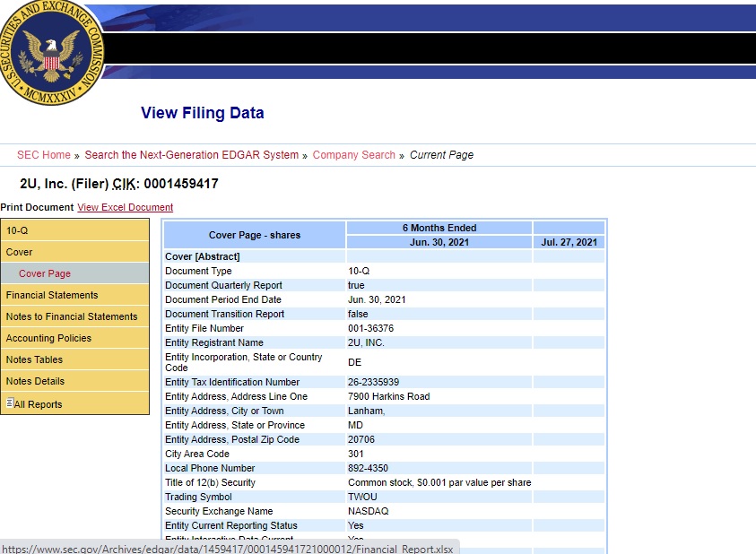Click the 'City Area Code' label

(197, 454)
